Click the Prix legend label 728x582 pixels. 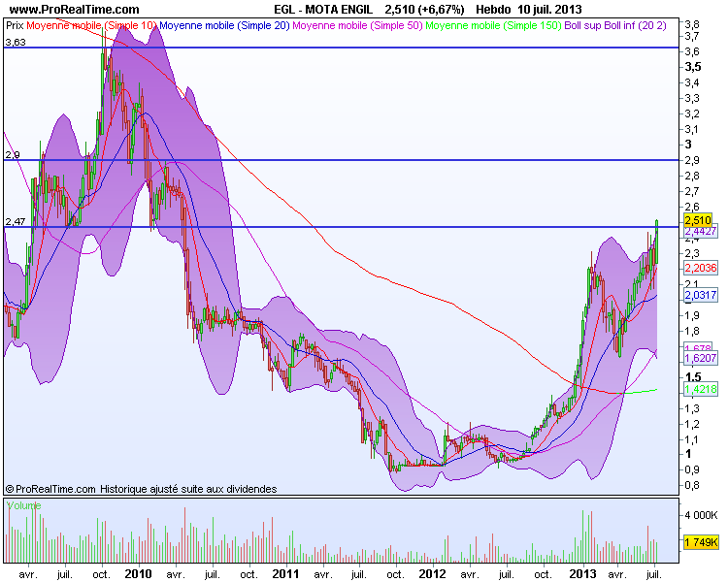15,25
